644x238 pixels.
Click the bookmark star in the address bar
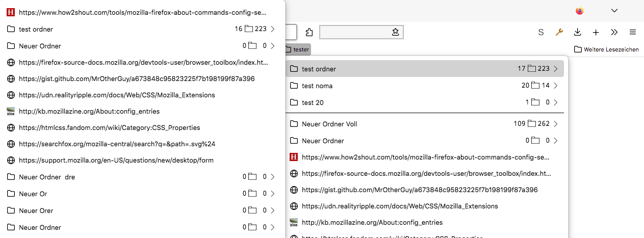tap(395, 33)
